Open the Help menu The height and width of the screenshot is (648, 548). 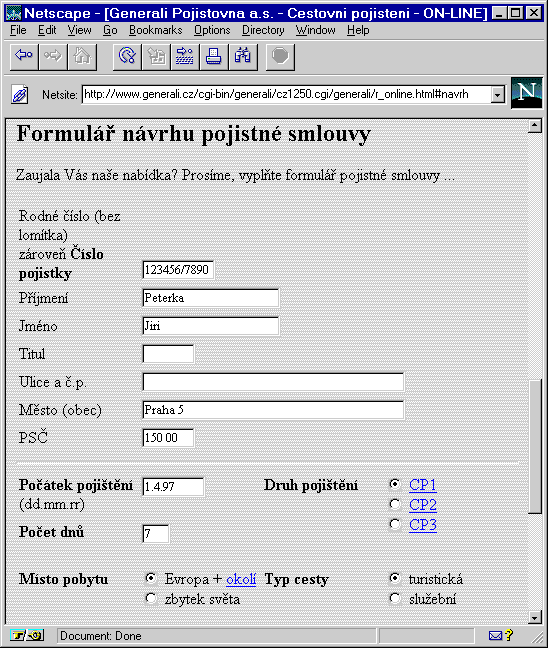click(358, 30)
